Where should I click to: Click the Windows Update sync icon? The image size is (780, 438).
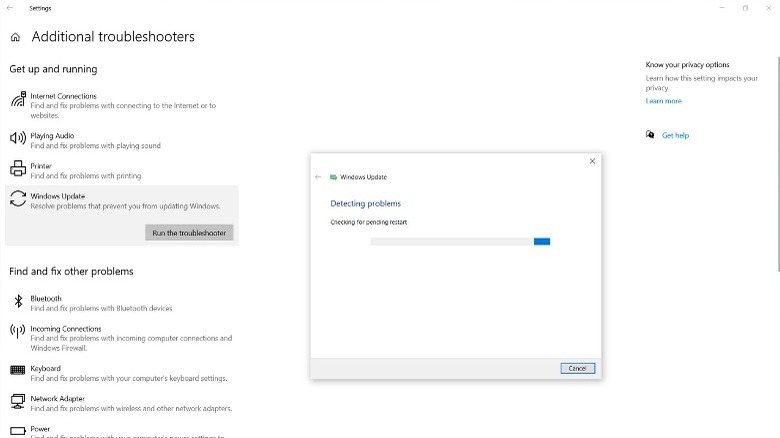[x=18, y=200]
